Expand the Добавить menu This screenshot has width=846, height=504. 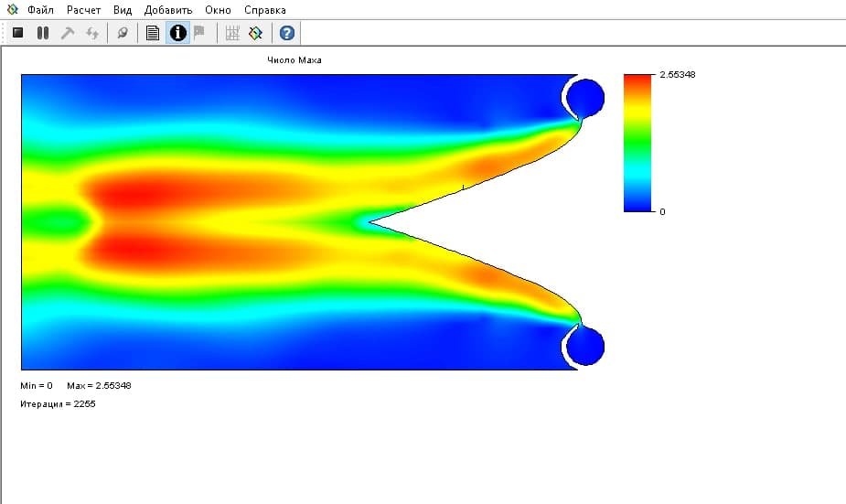tap(168, 10)
